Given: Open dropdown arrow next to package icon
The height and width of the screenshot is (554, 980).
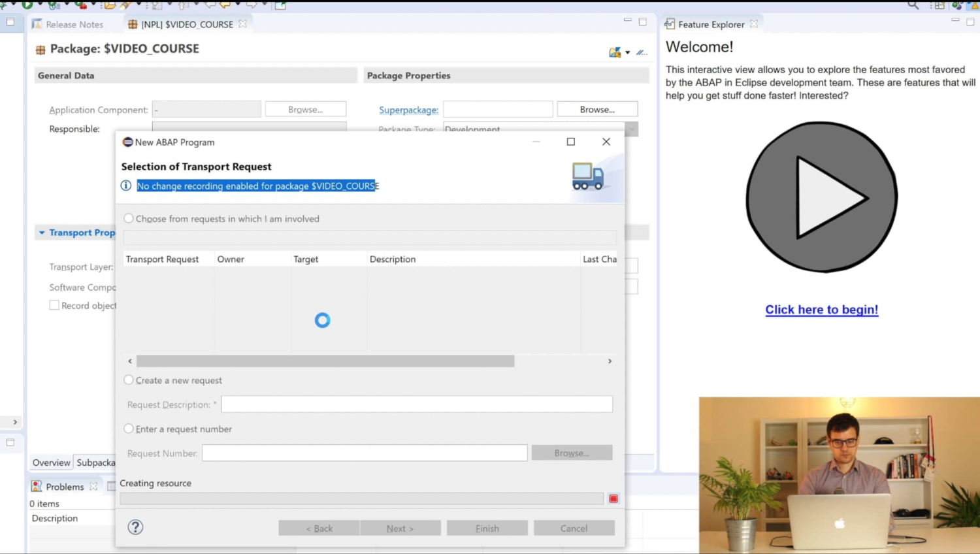Looking at the screenshot, I should (x=628, y=52).
